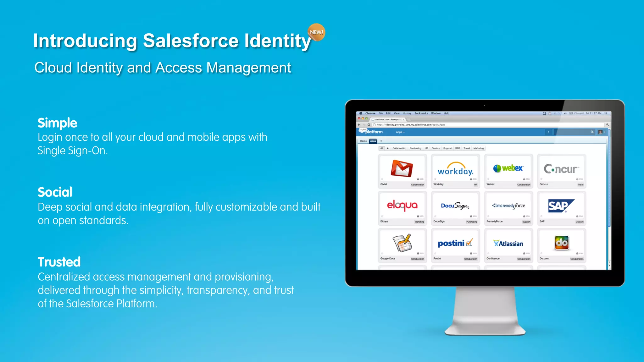Click the salesforce platform logo
Viewport: 644px width, 362px height.
pos(371,132)
